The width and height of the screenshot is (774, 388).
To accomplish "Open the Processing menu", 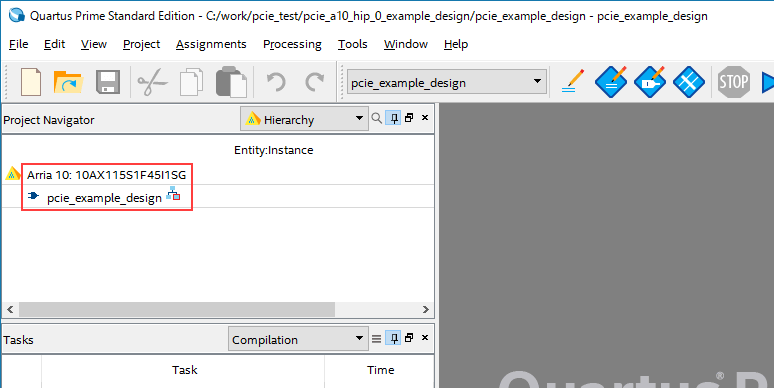I will pos(292,44).
